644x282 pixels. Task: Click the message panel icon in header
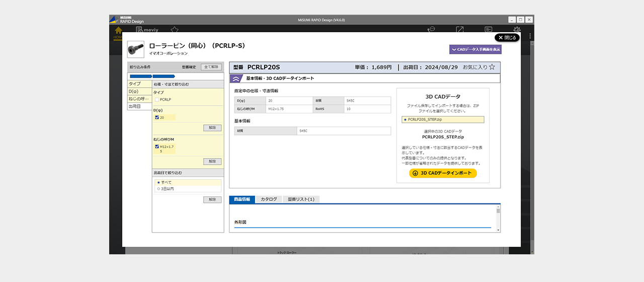(488, 30)
